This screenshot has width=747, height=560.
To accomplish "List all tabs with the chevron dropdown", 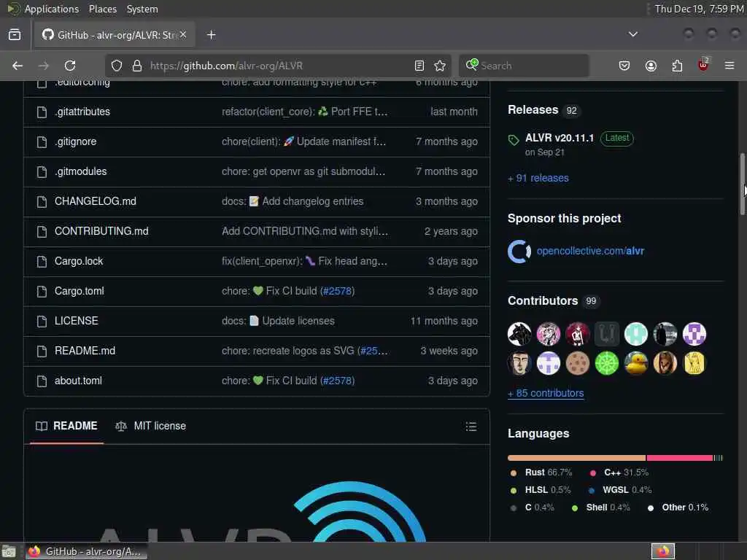I will [x=632, y=34].
